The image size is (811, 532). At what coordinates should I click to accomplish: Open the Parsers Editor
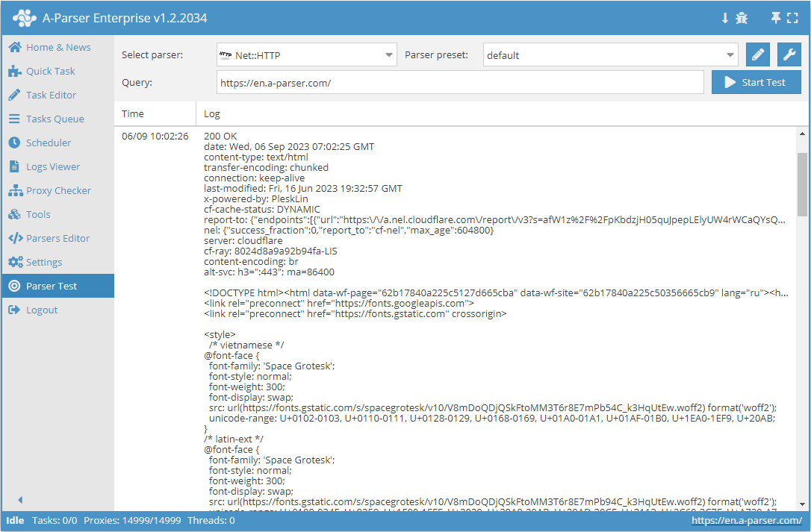coord(58,238)
